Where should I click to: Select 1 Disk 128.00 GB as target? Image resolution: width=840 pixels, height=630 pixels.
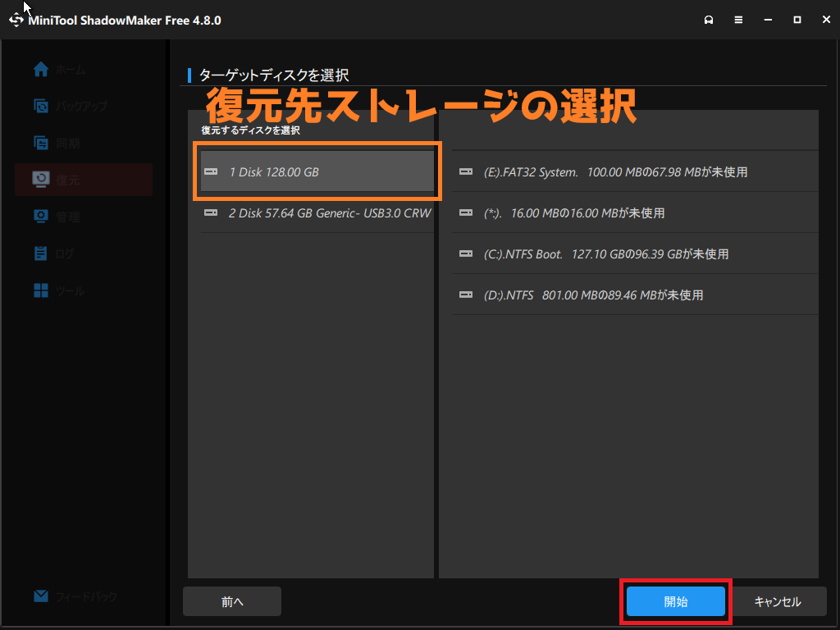317,172
